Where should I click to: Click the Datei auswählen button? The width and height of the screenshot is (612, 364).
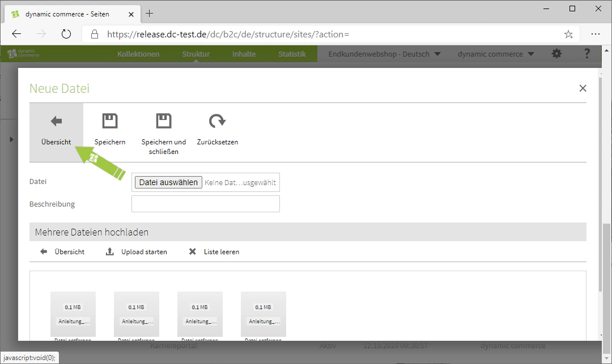[x=168, y=182]
